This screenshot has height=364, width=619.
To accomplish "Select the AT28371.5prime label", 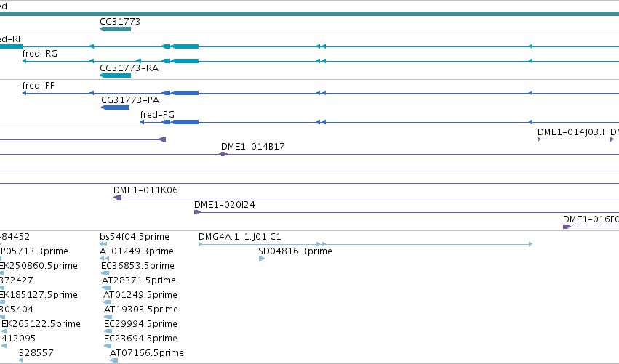I will (x=138, y=280).
